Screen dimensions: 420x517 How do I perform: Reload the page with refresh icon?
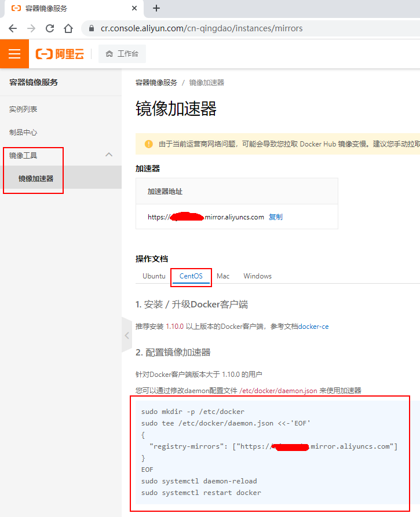[50, 28]
